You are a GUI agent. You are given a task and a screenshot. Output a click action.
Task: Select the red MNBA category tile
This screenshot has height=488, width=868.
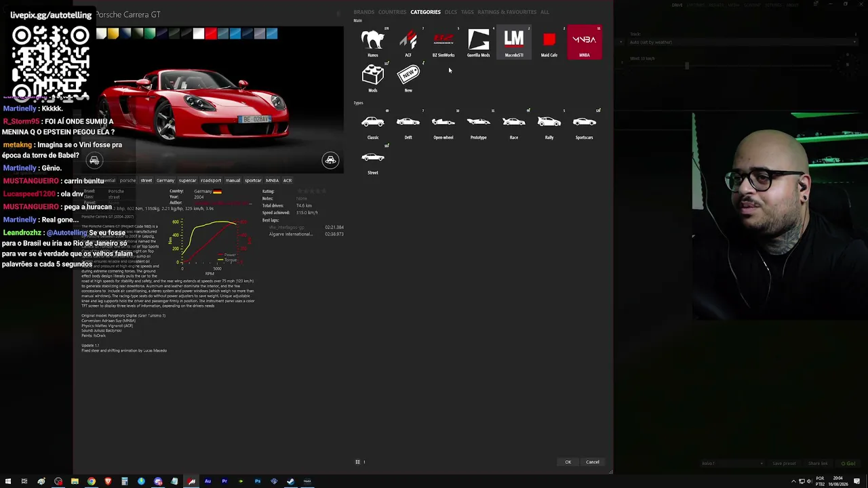pyautogui.click(x=585, y=43)
